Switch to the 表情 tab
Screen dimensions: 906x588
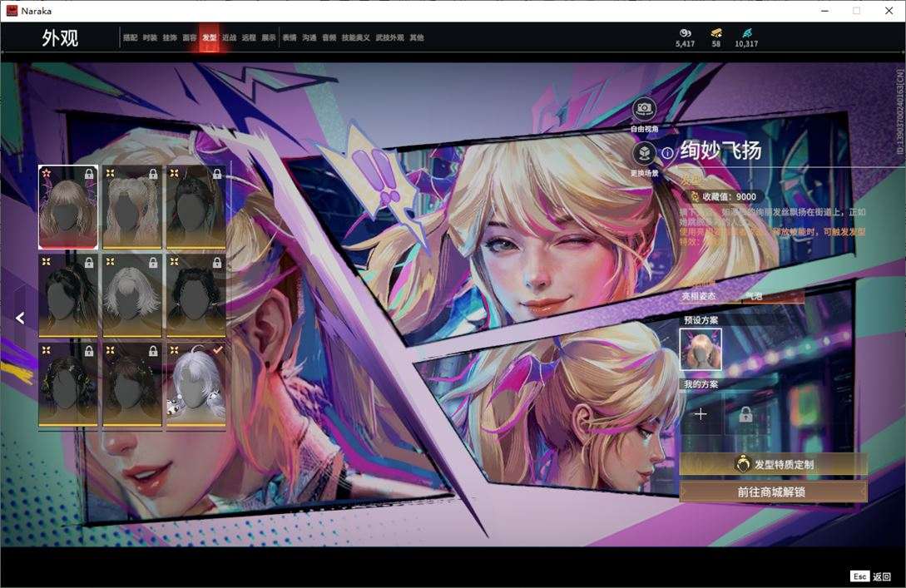290,37
